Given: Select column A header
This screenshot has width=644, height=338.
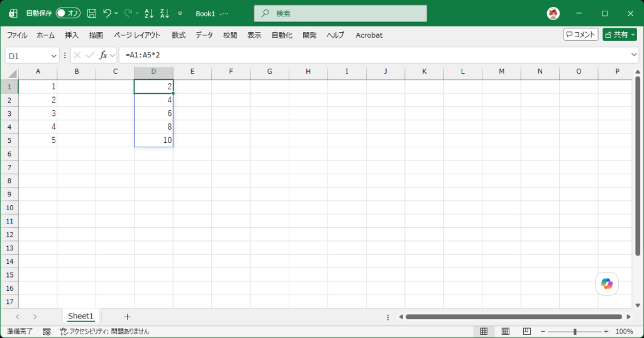Looking at the screenshot, I should [x=38, y=72].
